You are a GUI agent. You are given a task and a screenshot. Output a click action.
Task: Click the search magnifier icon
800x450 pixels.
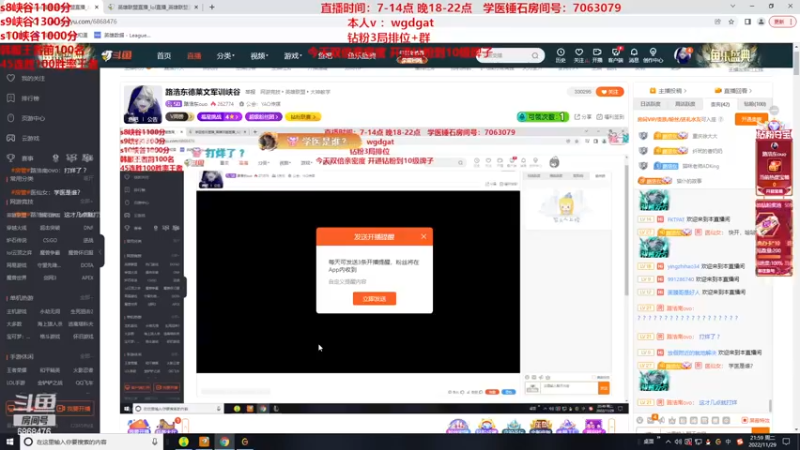tap(535, 55)
